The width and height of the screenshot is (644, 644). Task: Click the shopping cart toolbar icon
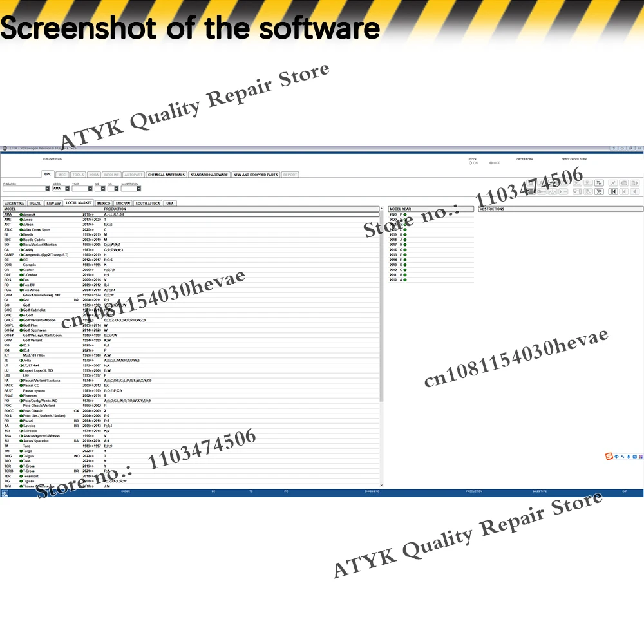tap(599, 191)
